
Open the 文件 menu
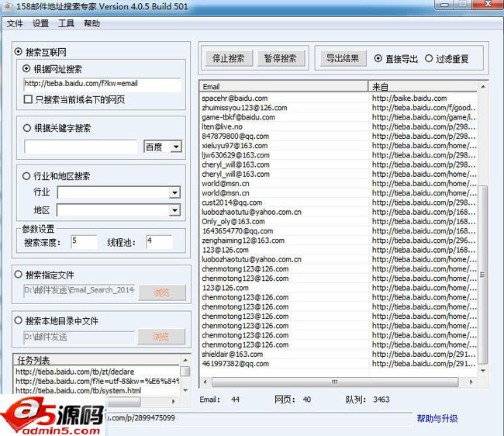(x=15, y=23)
